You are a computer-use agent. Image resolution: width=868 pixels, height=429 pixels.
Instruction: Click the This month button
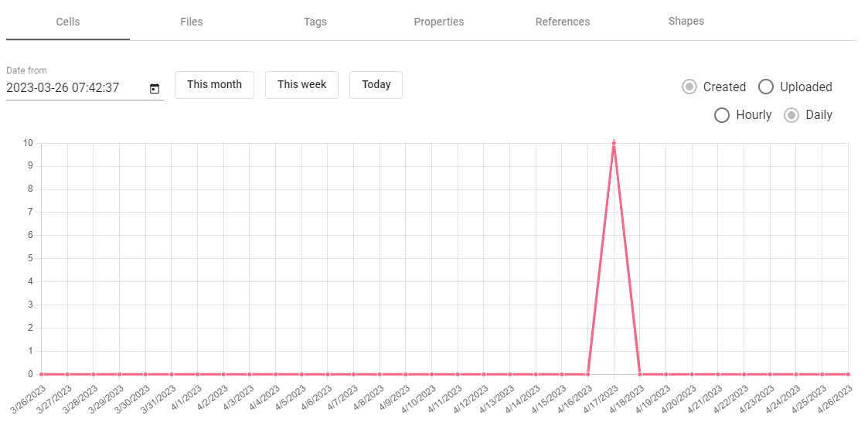215,84
